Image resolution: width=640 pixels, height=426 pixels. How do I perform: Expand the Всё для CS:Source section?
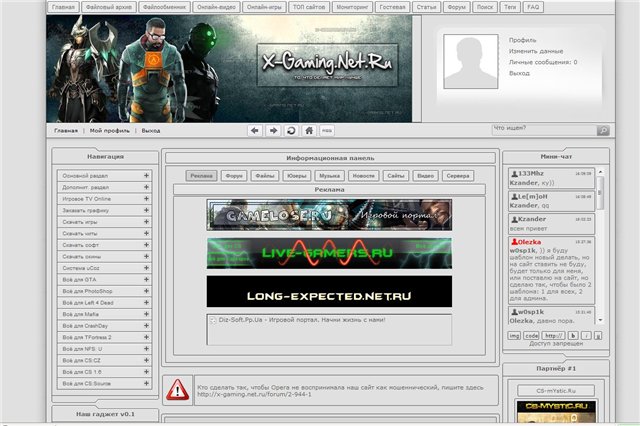pyautogui.click(x=146, y=384)
